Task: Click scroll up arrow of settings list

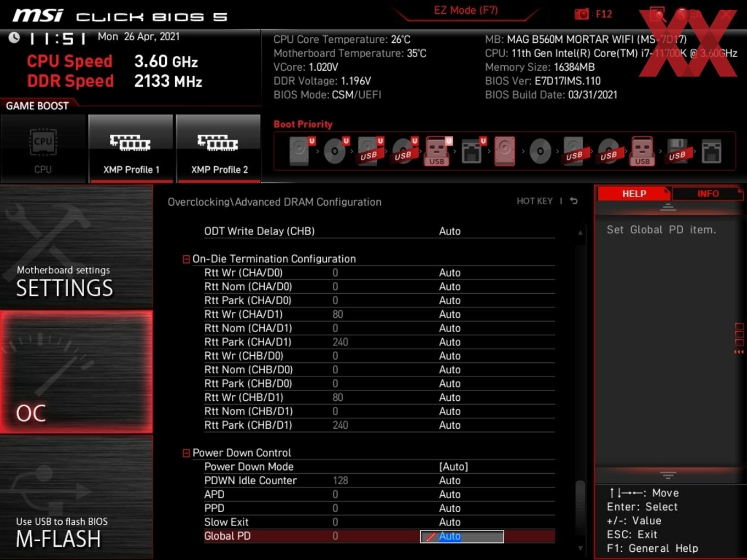Action: 580,233
